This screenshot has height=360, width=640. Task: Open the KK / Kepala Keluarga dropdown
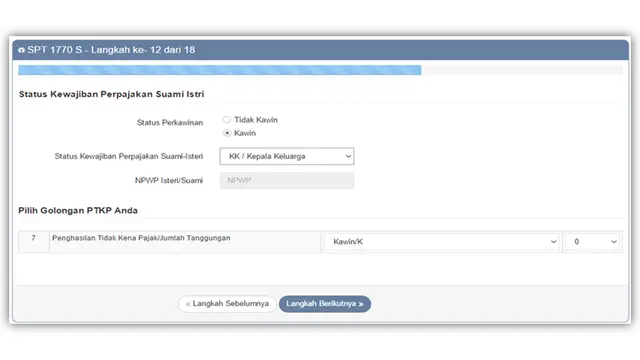pyautogui.click(x=287, y=156)
